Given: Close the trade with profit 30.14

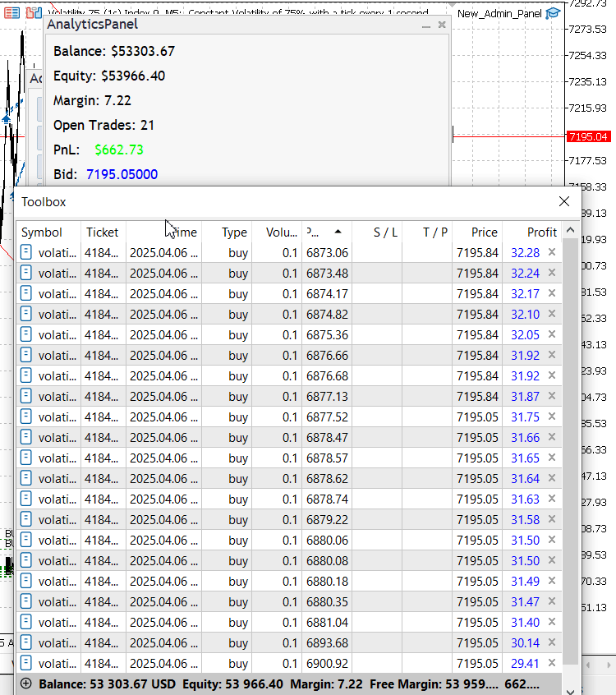Looking at the screenshot, I should (552, 642).
